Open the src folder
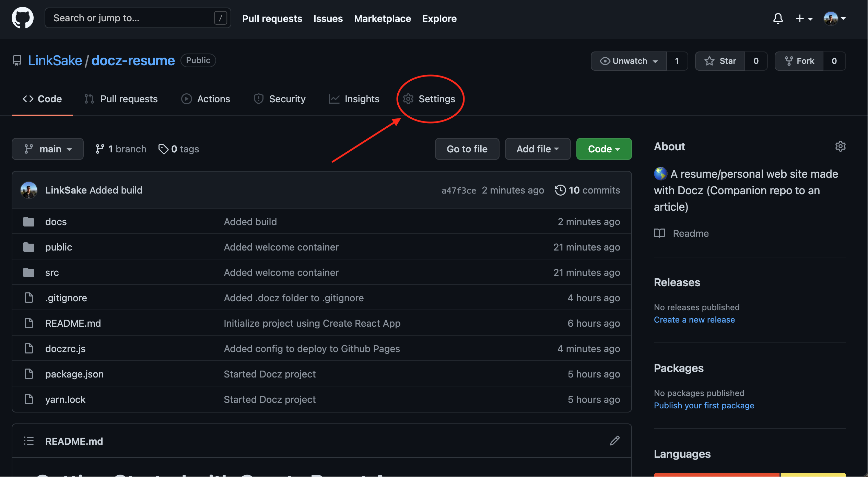The image size is (868, 477). [x=52, y=272]
